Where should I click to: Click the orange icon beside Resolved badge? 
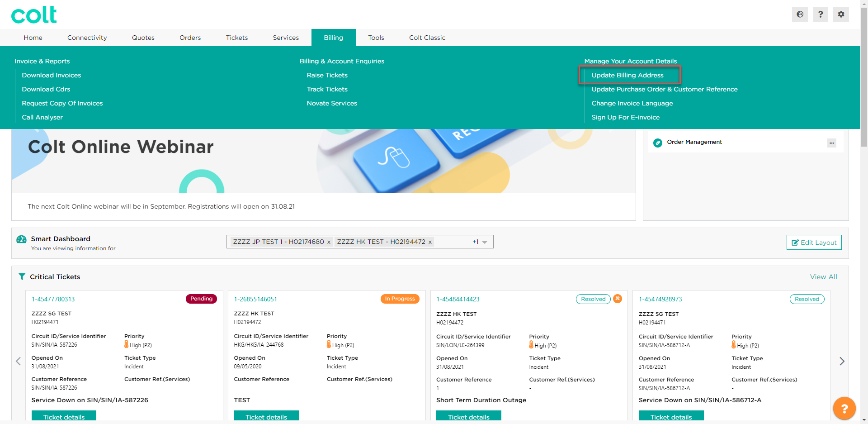(618, 299)
